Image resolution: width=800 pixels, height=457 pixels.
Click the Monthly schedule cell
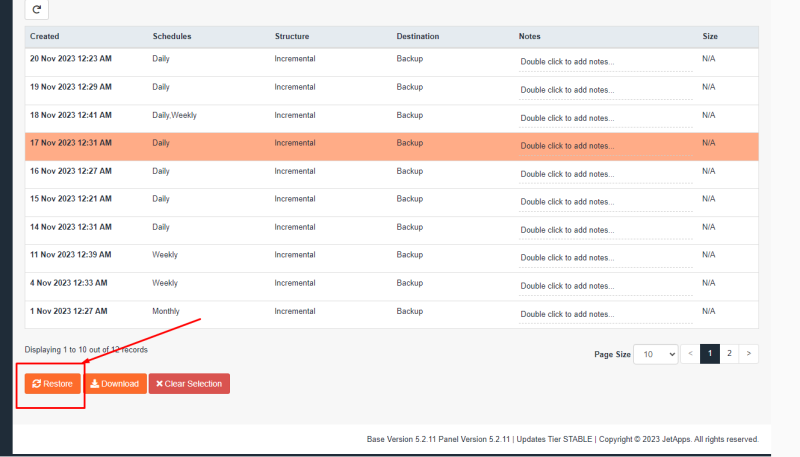tap(166, 311)
